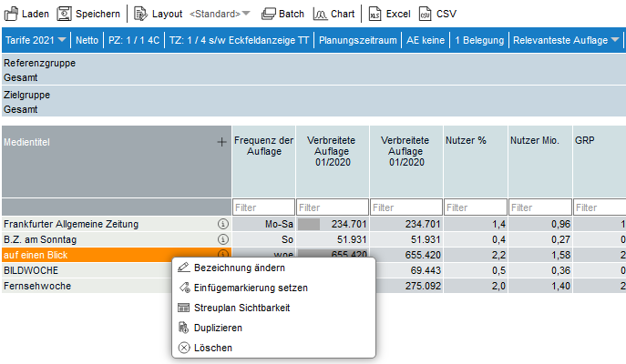Click the Nutzer % filter field
Image resolution: width=626 pixels, height=364 pixels.
(x=473, y=207)
